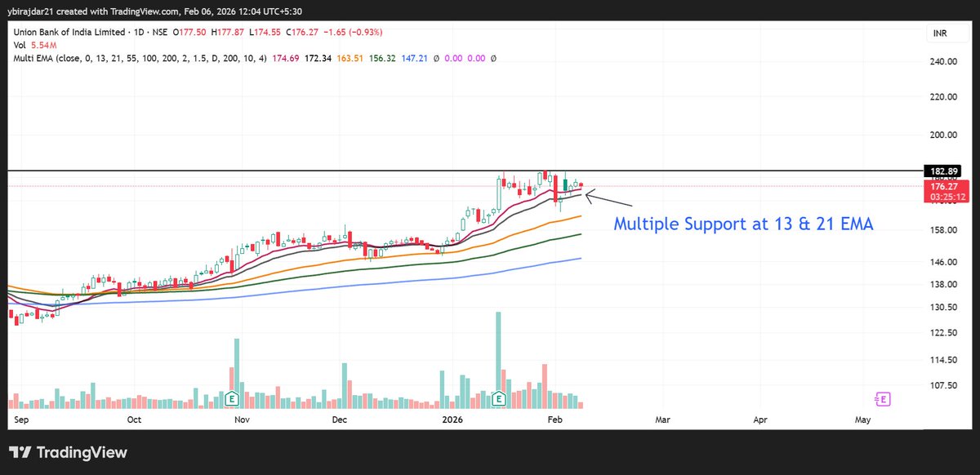Click the Oct label on time axis
980x475 pixels.
point(135,420)
